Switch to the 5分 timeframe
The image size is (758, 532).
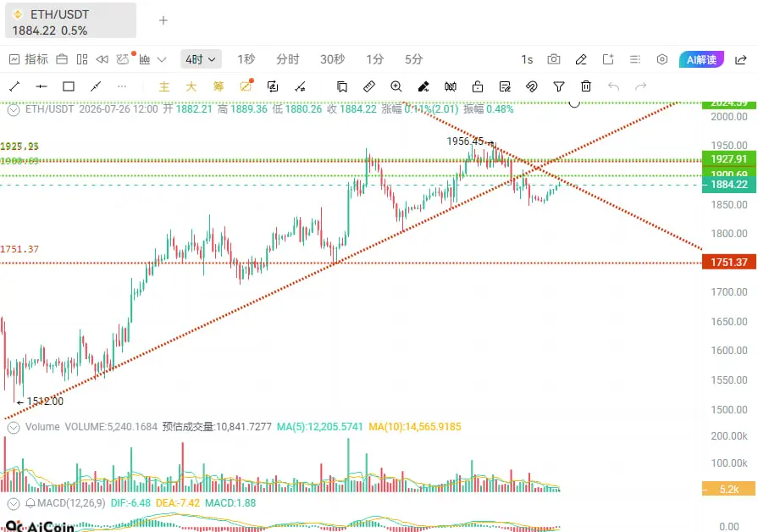414,59
